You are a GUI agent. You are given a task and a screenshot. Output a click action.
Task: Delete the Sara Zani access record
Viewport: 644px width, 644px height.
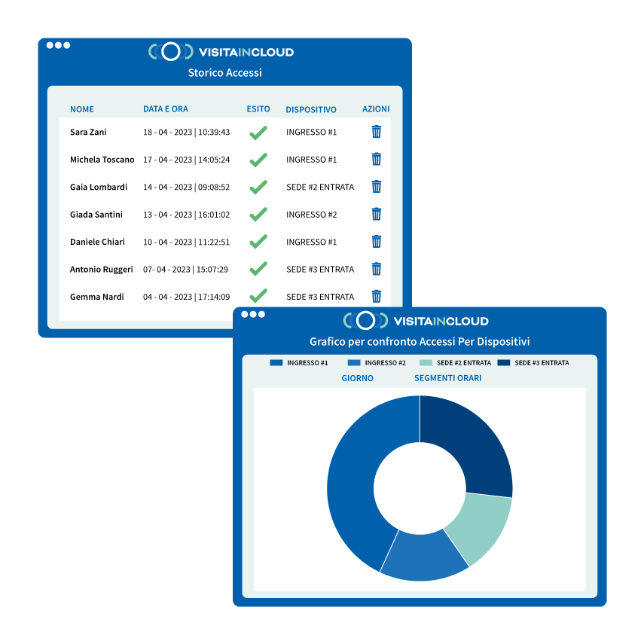376,132
